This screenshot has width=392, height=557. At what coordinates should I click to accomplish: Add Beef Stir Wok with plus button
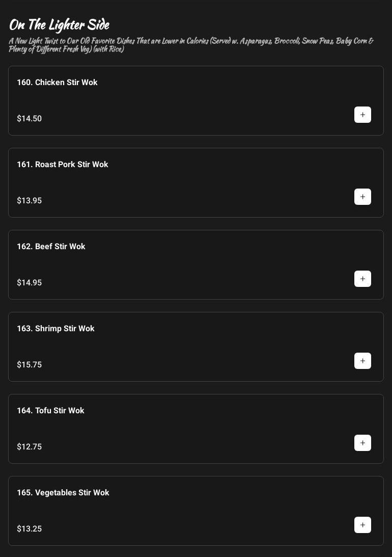click(x=362, y=279)
